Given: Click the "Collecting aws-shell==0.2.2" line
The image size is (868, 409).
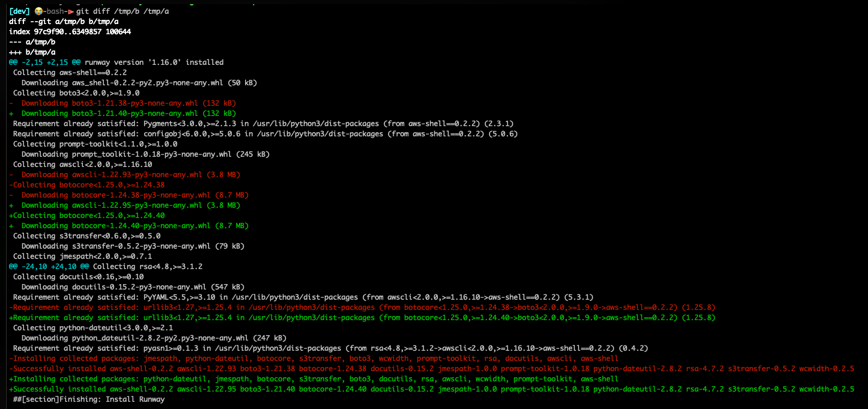Looking at the screenshot, I should coord(70,73).
